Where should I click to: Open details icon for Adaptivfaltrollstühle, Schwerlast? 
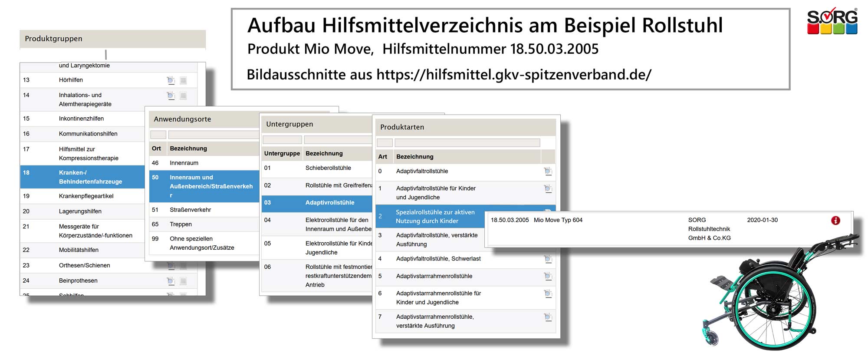click(x=548, y=259)
